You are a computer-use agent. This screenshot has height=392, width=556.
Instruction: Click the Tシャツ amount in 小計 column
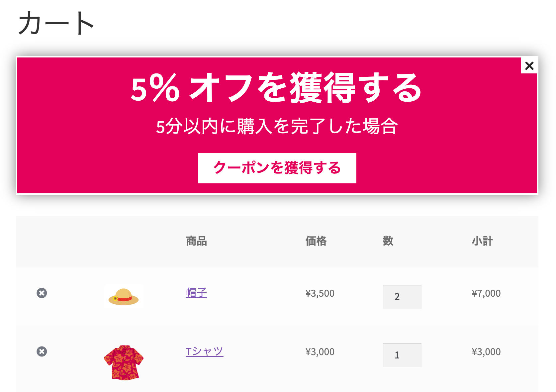pos(486,352)
